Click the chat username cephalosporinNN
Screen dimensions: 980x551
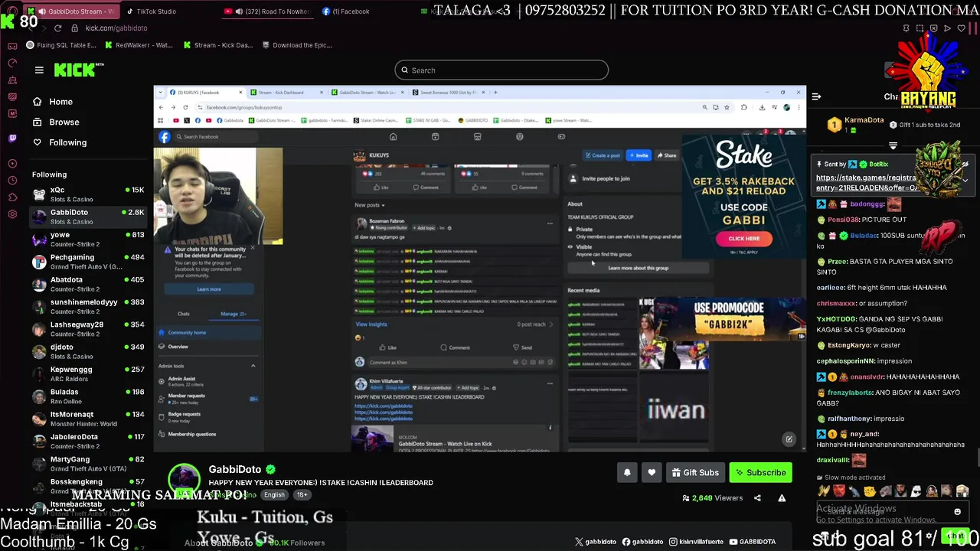(848, 361)
